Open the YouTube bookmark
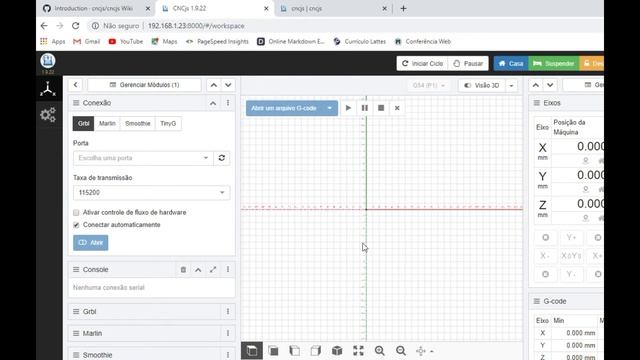 [x=126, y=41]
